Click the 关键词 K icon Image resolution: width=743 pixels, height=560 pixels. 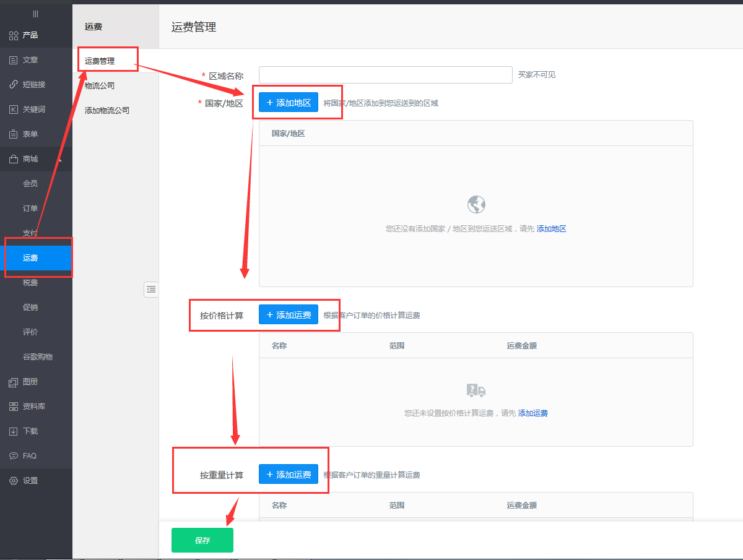tap(14, 110)
